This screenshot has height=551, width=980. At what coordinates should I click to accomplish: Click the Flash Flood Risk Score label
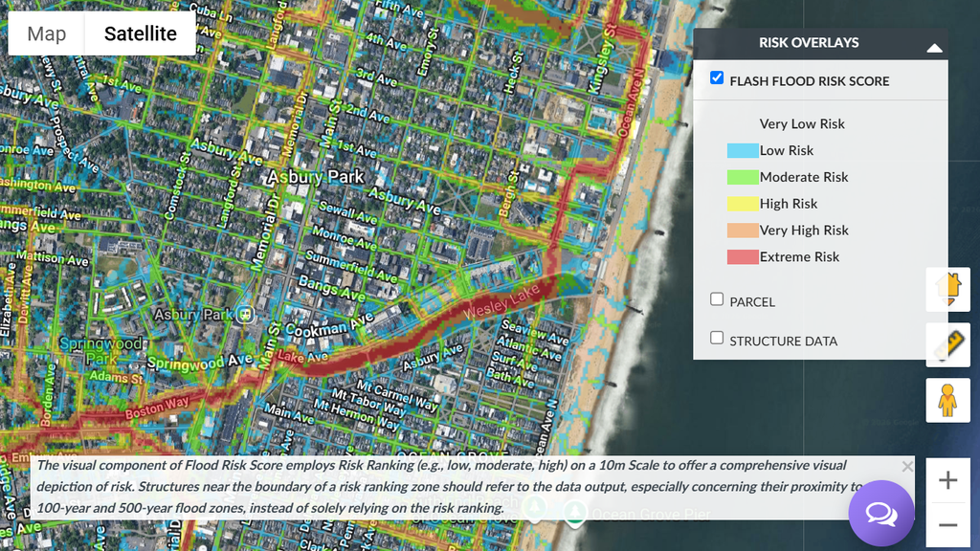point(810,81)
